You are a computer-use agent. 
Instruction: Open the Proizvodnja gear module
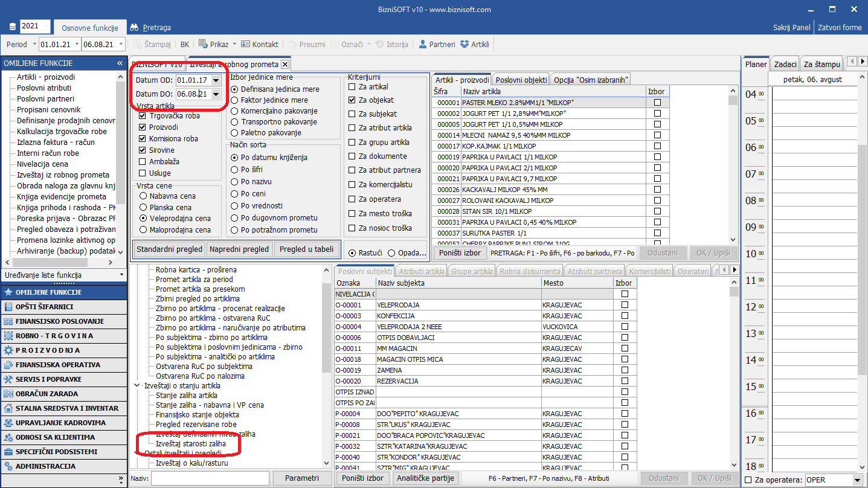(x=8, y=350)
